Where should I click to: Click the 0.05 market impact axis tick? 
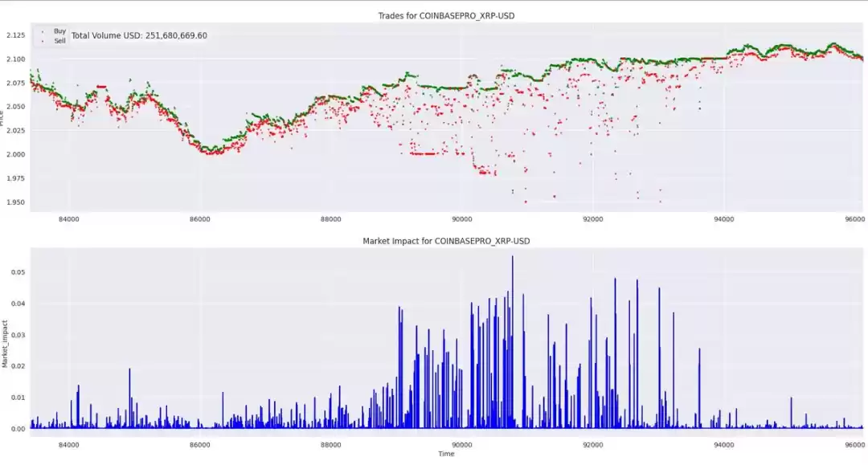click(18, 272)
